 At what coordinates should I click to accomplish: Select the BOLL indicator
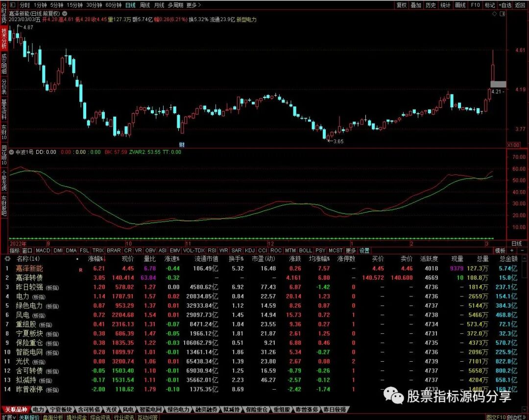tap(305, 250)
